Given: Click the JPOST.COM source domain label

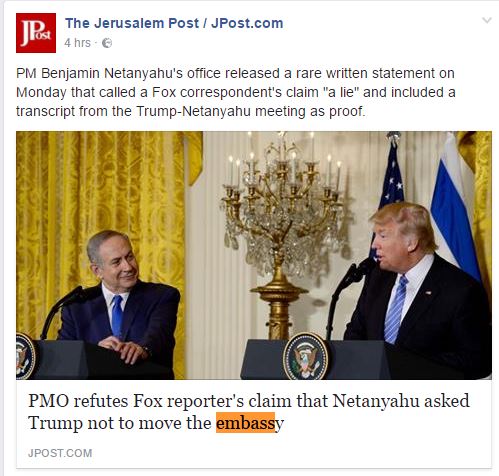Looking at the screenshot, I should tap(60, 453).
